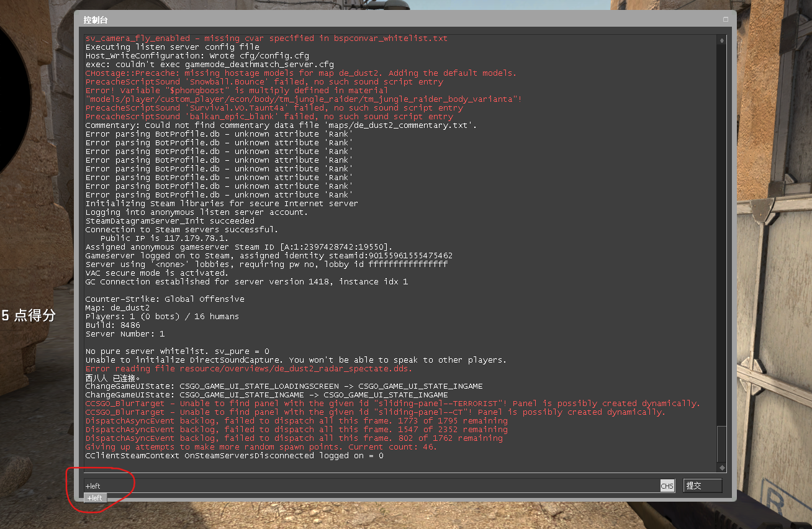Select the CHostage::Precache error line

[300, 73]
